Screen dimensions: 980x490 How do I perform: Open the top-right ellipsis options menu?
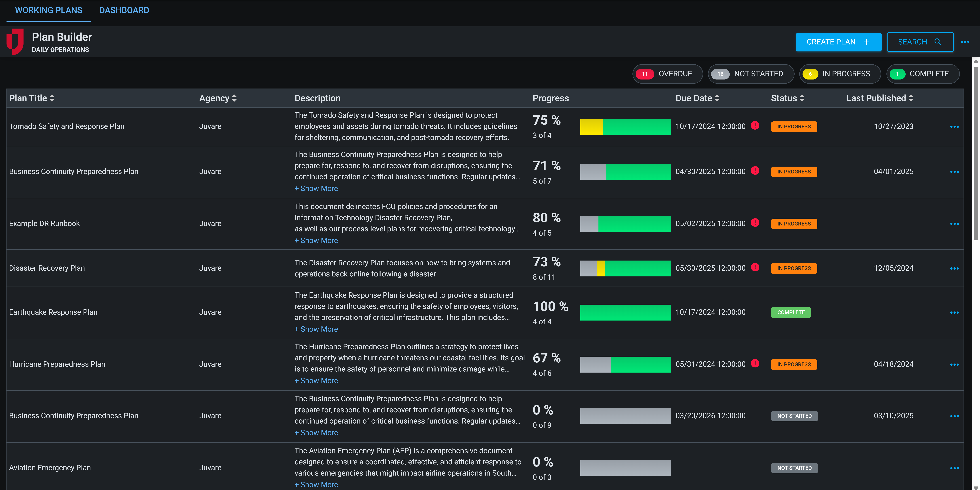[965, 42]
